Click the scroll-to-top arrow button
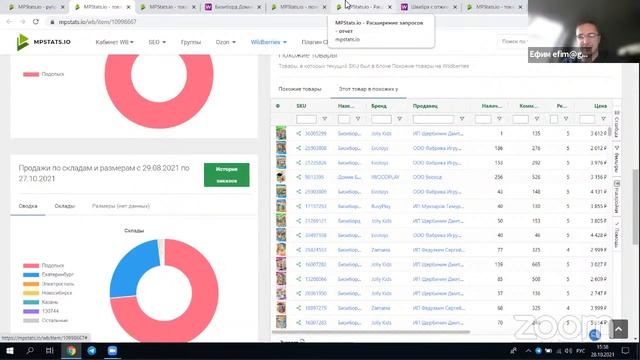Image resolution: width=640 pixels, height=360 pixels. coord(619,329)
